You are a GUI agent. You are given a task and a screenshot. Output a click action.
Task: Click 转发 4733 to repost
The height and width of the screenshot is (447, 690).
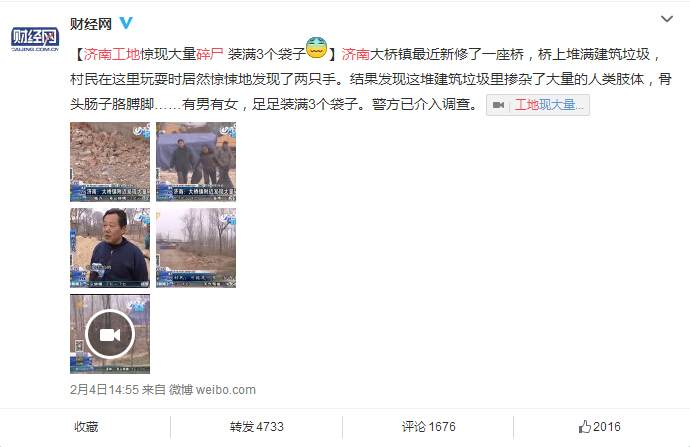click(257, 427)
